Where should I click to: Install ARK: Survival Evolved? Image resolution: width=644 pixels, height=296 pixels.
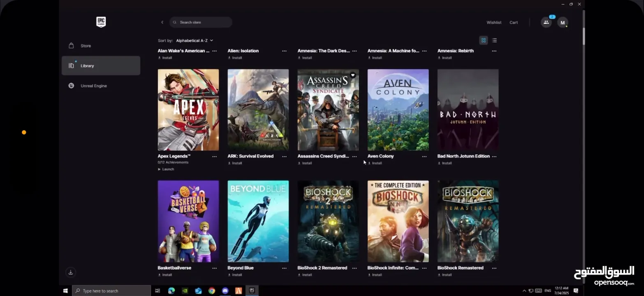tap(235, 163)
